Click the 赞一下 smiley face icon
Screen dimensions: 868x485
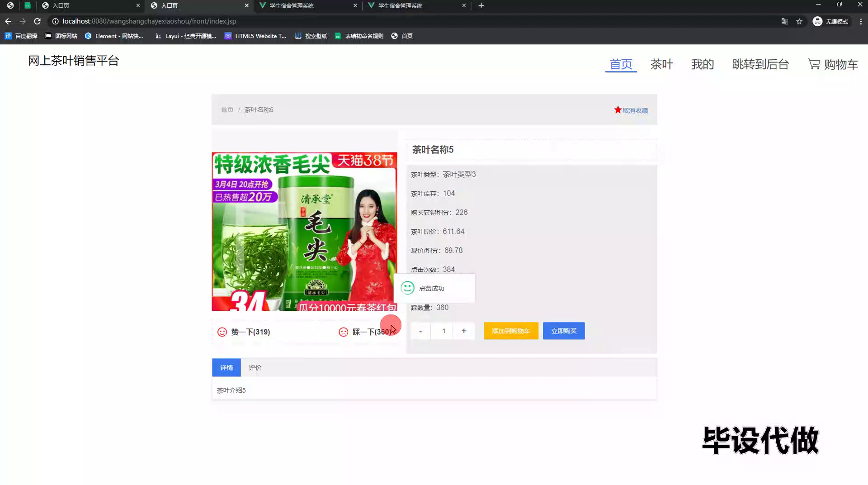(222, 332)
